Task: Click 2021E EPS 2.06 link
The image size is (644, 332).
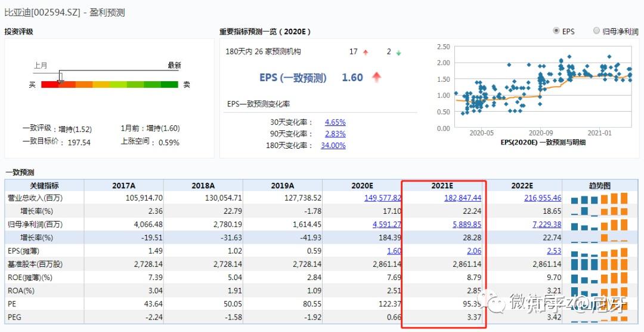Action: coord(475,251)
